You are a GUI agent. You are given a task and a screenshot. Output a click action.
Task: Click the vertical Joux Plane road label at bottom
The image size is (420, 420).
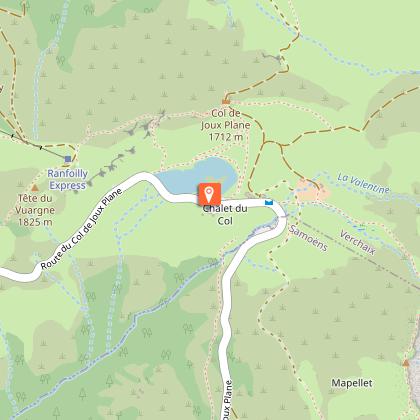coord(227,400)
